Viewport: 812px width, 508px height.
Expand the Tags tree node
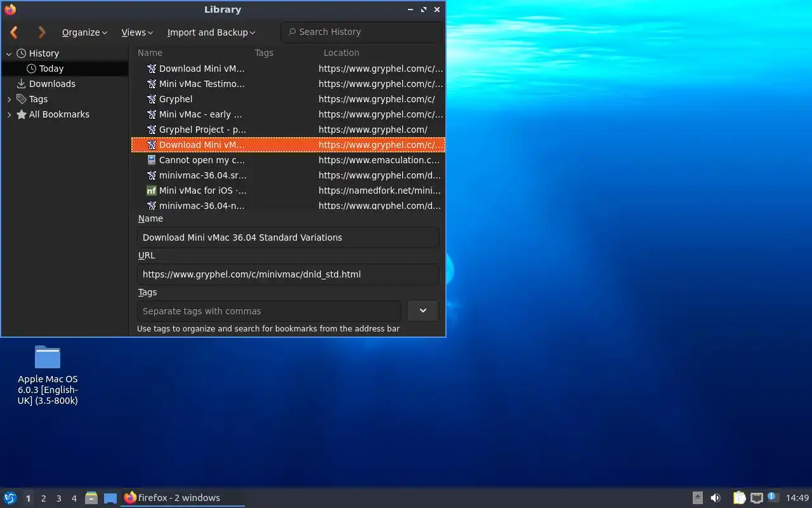[9, 100]
